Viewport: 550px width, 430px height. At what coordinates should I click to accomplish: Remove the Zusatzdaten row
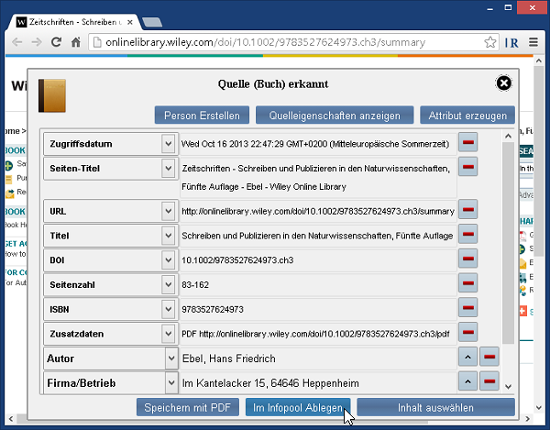468,332
